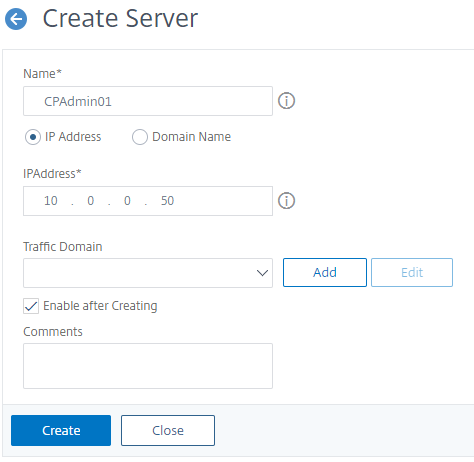Viewport: 474px width, 462px height.
Task: Select the last IP octet showing 50
Action: pos(167,201)
